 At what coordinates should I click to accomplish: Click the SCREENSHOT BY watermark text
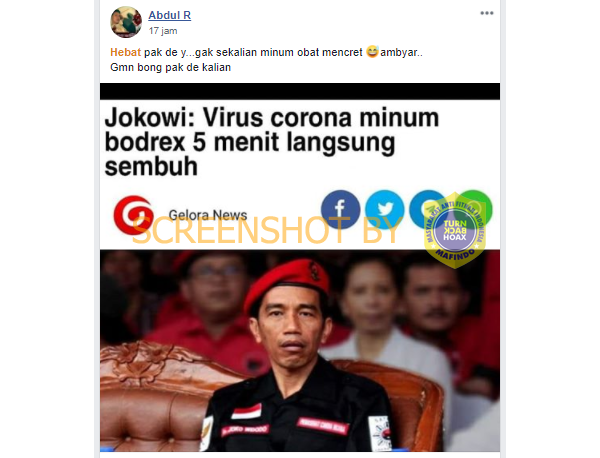click(x=267, y=230)
